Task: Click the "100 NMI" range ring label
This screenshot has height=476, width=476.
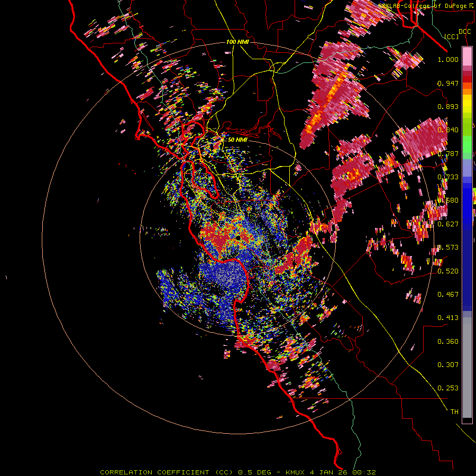Action: point(237,42)
